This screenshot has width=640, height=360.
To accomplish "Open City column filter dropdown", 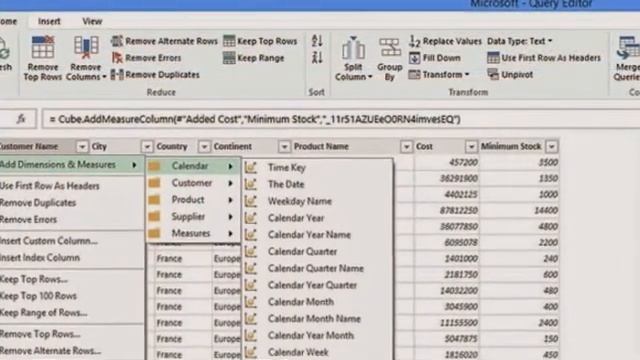I will [147, 147].
